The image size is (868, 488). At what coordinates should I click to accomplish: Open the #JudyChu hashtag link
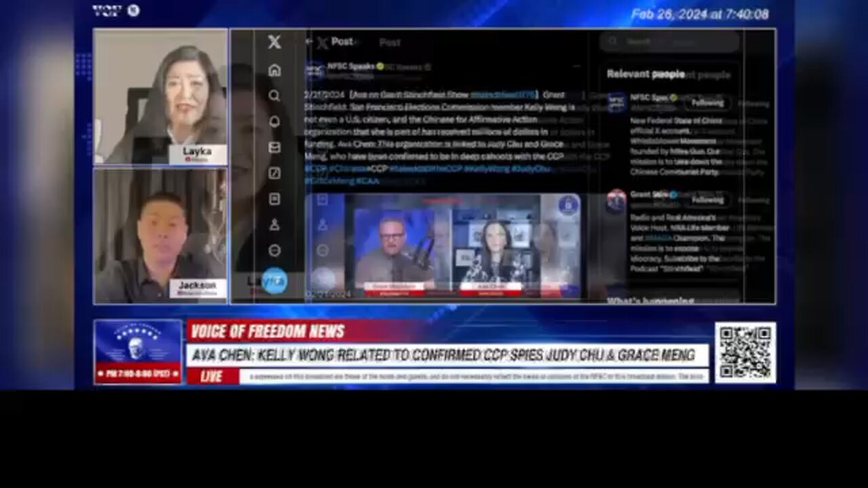coord(531,168)
